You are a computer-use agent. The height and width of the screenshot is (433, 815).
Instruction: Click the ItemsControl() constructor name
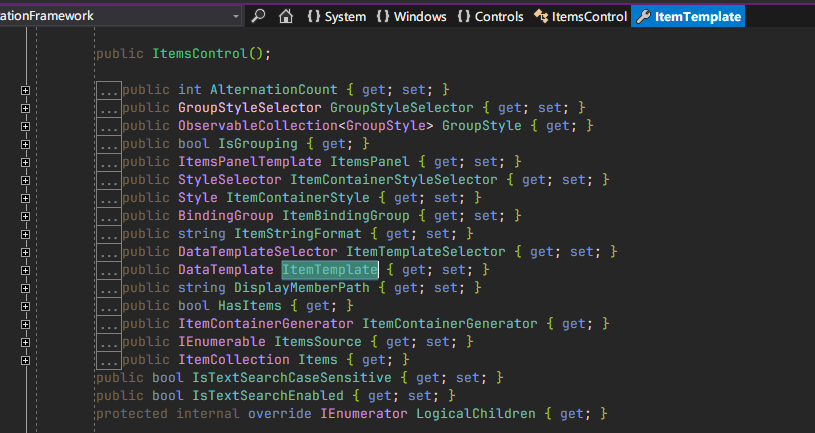tap(200, 54)
